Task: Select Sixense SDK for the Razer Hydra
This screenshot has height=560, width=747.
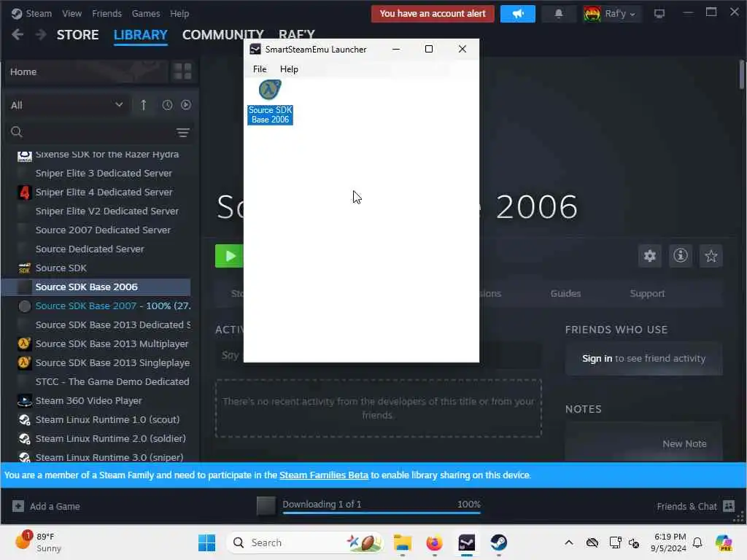Action: [104, 155]
